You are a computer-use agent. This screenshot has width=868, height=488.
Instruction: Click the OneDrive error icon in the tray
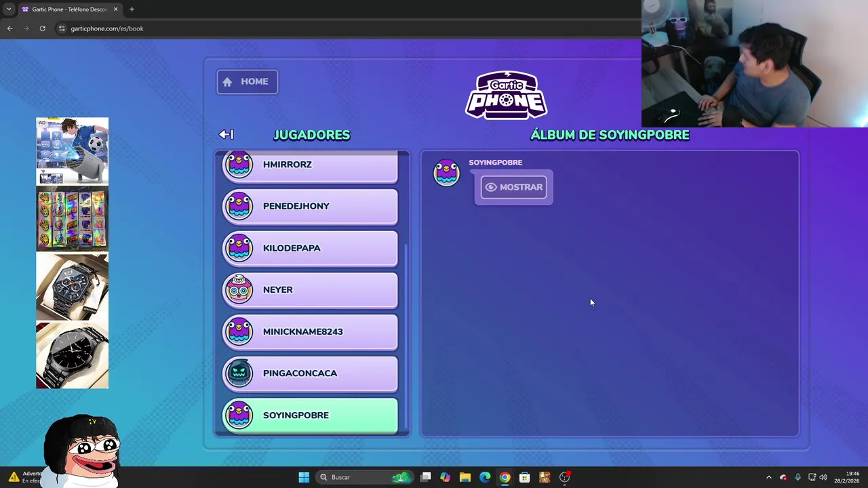(x=783, y=477)
